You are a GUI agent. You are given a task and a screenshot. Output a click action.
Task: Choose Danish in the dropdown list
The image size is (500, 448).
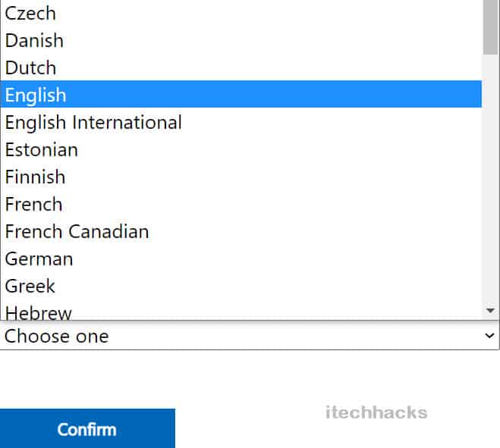(34, 40)
